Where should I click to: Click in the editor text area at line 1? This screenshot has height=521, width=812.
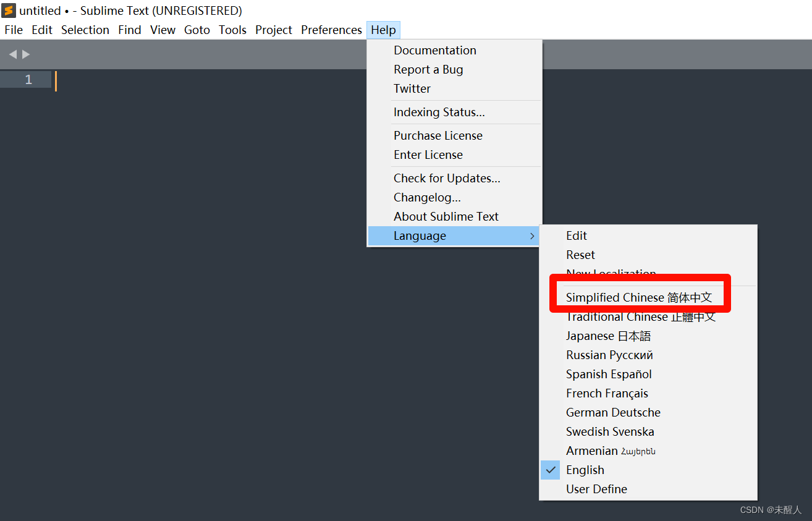point(210,80)
